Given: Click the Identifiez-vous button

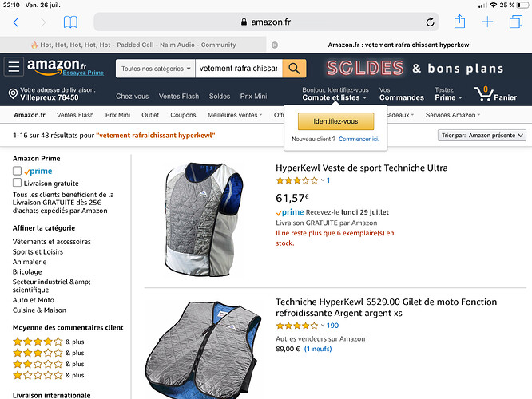Looking at the screenshot, I should coord(335,121).
